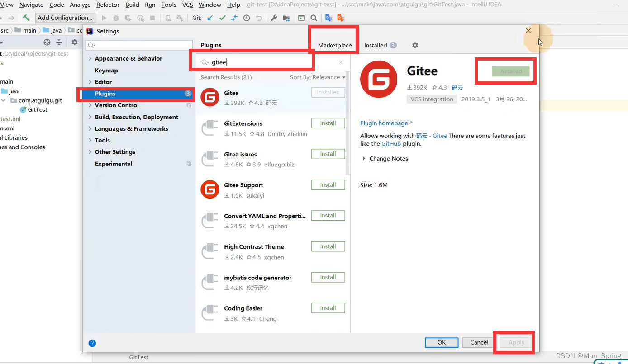The width and height of the screenshot is (628, 364).
Task: Click the GitHub link in the plugin description
Action: pyautogui.click(x=391, y=143)
